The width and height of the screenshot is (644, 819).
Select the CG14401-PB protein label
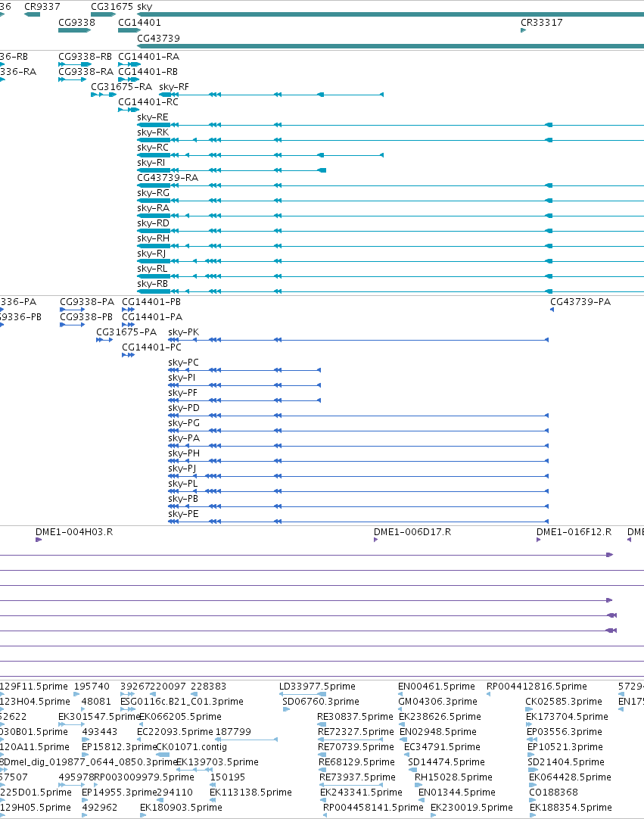[151, 301]
